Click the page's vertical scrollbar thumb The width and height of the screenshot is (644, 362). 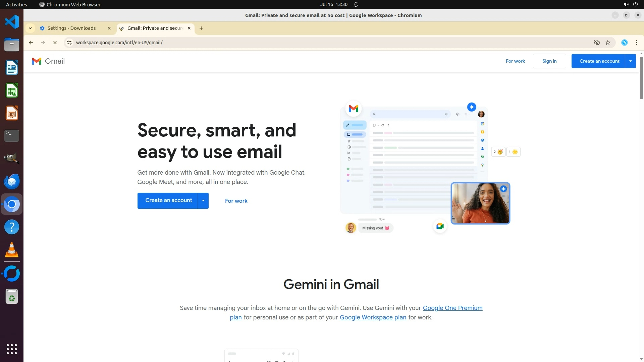(641, 78)
